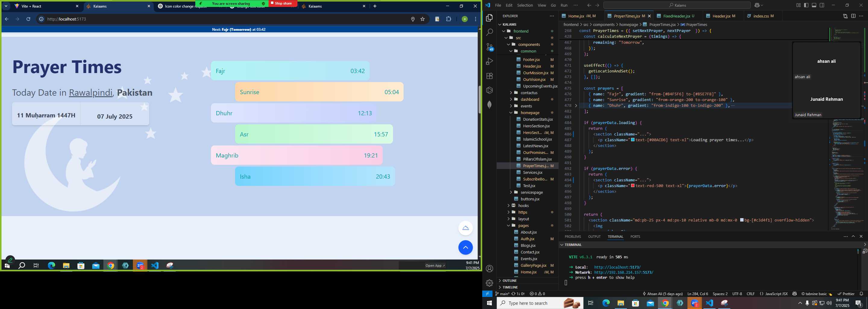Toggle the bottom panel visibility
This screenshot has height=309, width=868.
point(814,5)
